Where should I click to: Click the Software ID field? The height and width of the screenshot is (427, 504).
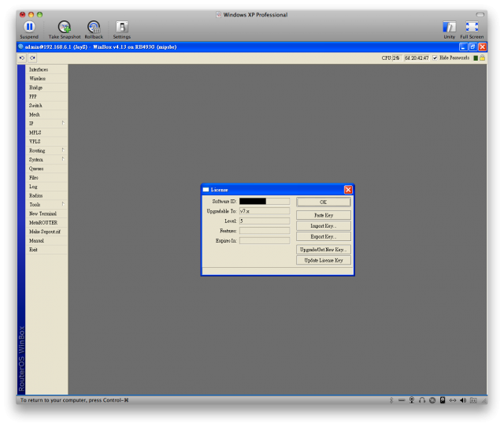tap(265, 201)
